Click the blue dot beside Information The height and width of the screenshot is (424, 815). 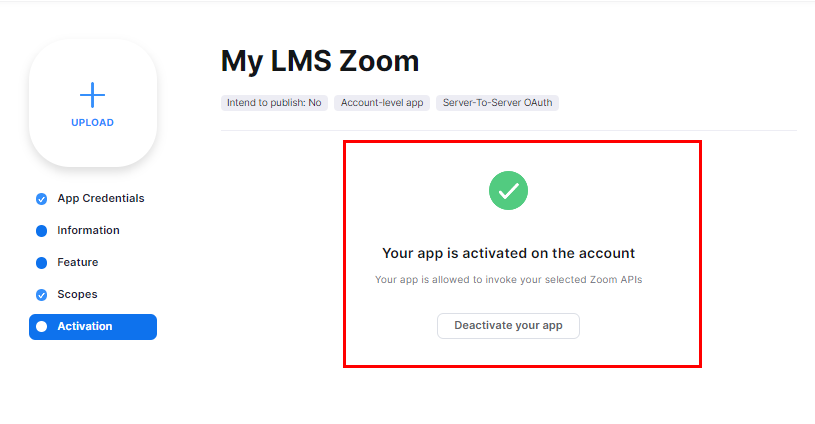pyautogui.click(x=42, y=231)
